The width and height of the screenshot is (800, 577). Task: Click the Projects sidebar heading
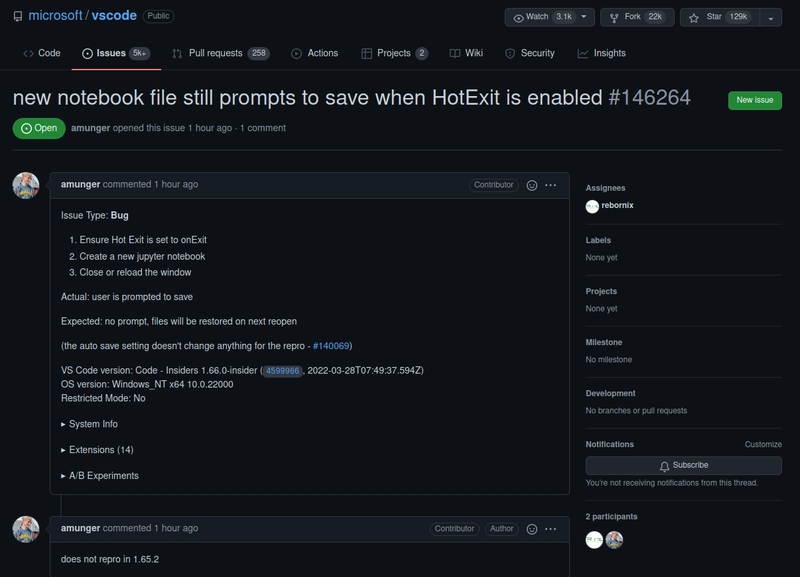coord(601,291)
